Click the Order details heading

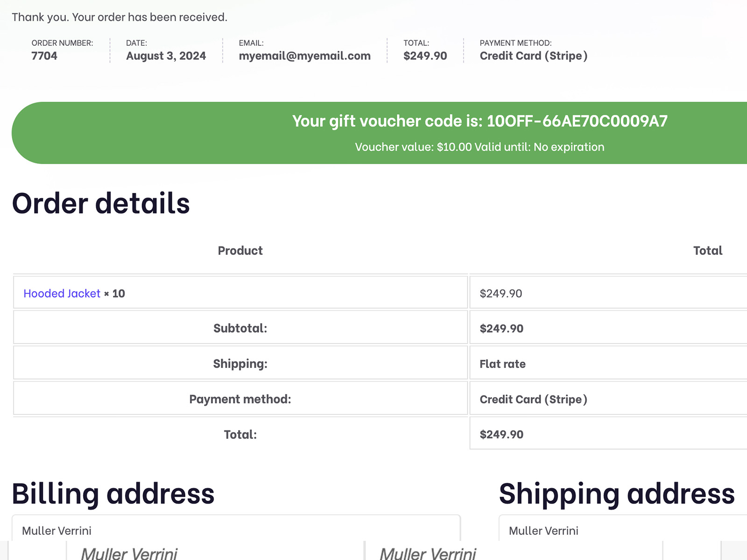(101, 203)
